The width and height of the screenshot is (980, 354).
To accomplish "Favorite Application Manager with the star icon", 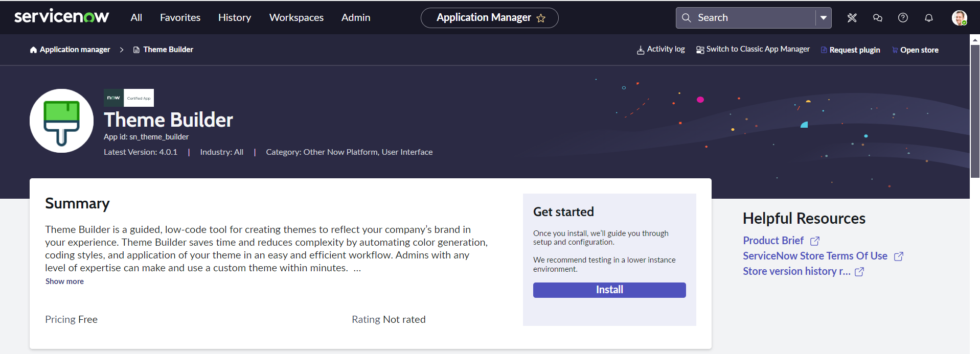I will 541,18.
